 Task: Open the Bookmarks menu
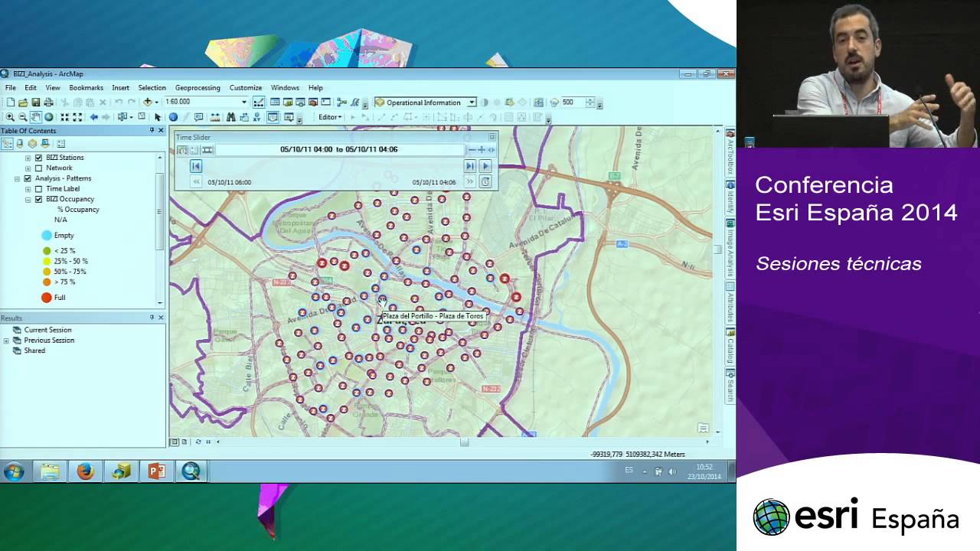[x=86, y=88]
